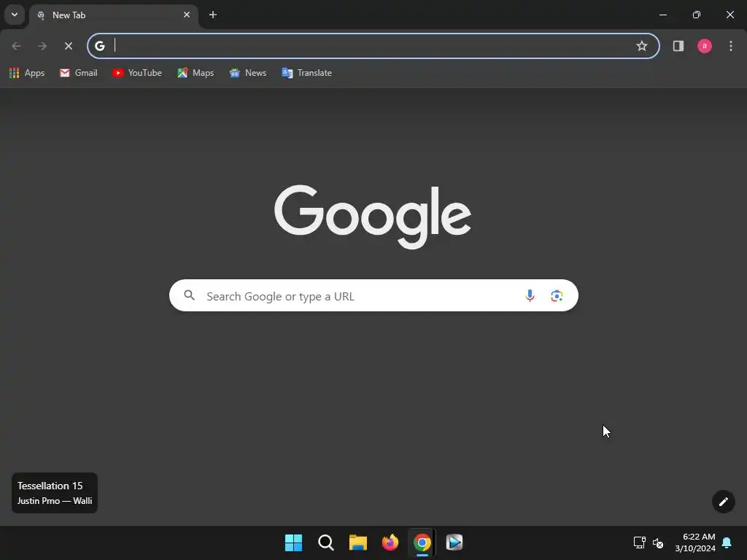The image size is (747, 560).
Task: Click the Google icon in address bar
Action: coord(99,46)
